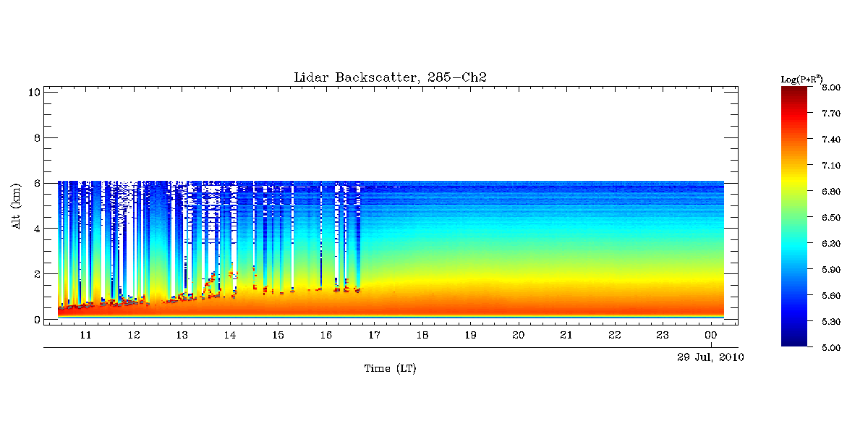Click the time tick label 23
This screenshot has width=868, height=434.
(663, 335)
